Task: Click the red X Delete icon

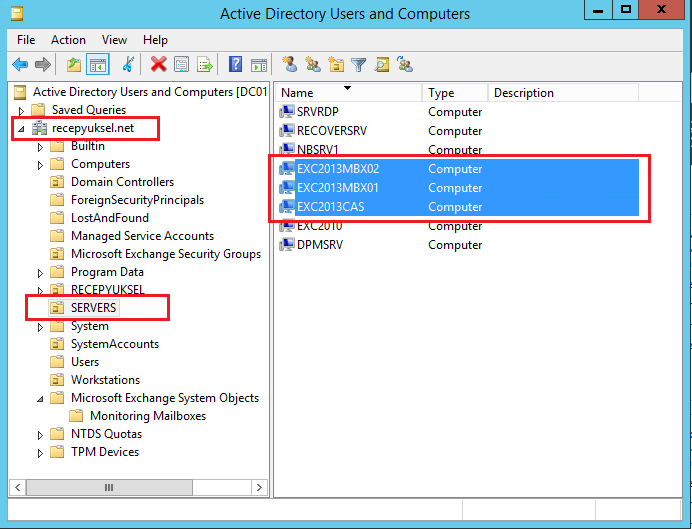Action: tap(158, 64)
